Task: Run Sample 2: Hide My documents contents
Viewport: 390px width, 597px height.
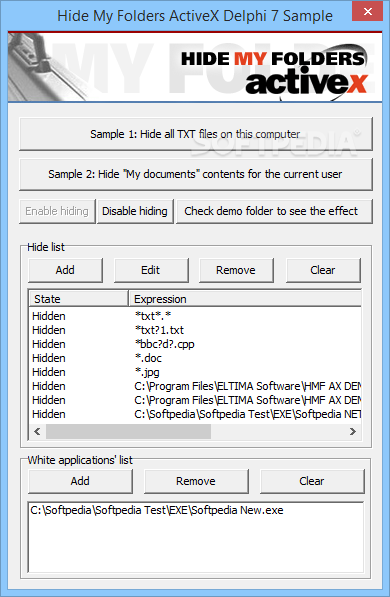Action: click(x=195, y=174)
